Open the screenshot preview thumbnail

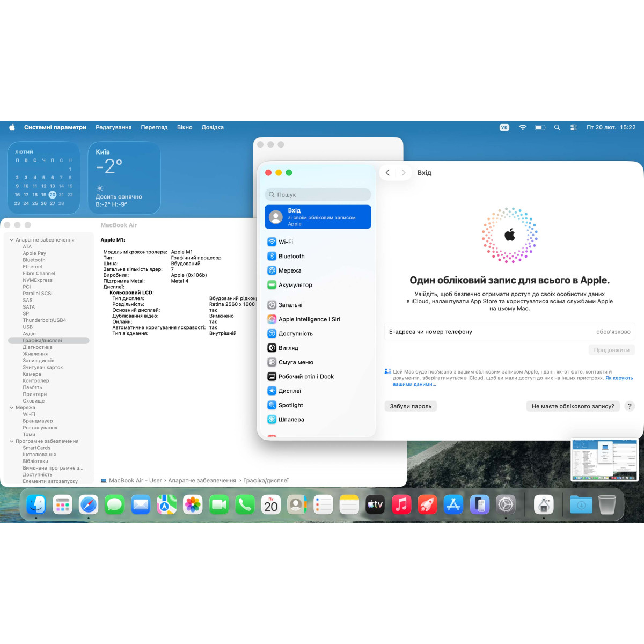click(605, 460)
